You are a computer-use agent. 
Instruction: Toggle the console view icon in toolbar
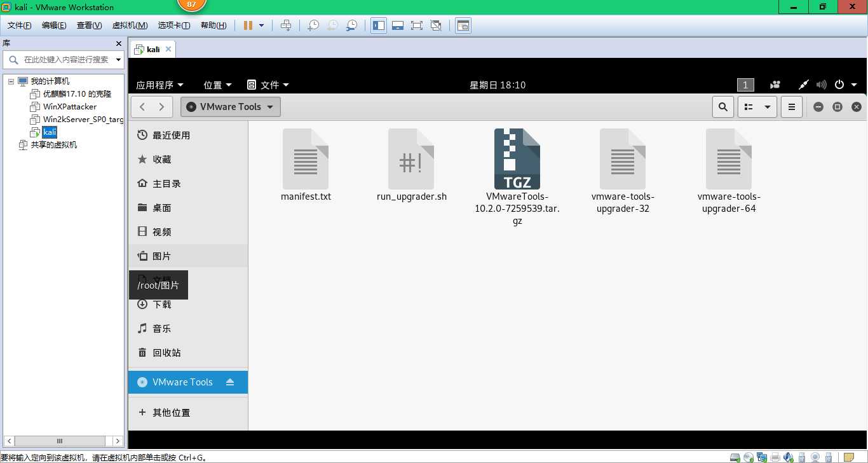(463, 25)
